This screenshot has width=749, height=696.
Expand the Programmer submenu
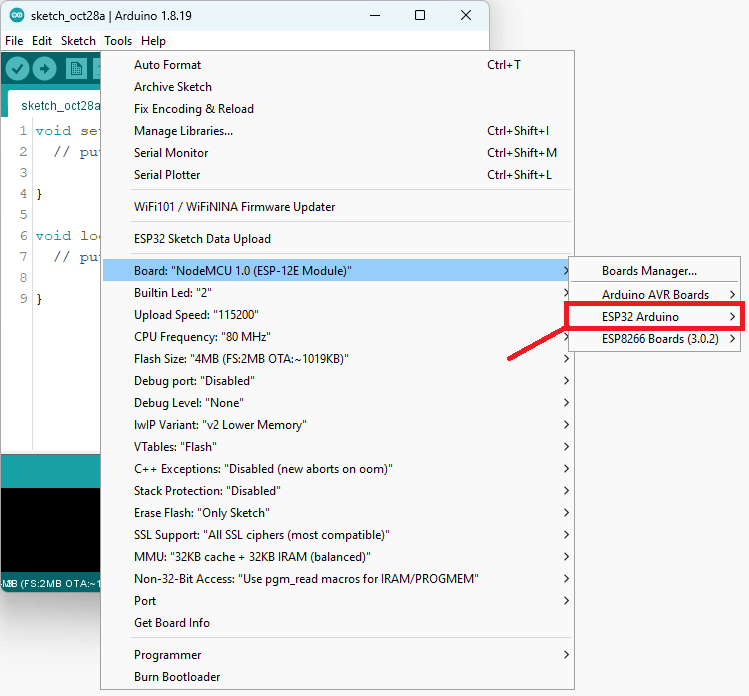coord(337,654)
